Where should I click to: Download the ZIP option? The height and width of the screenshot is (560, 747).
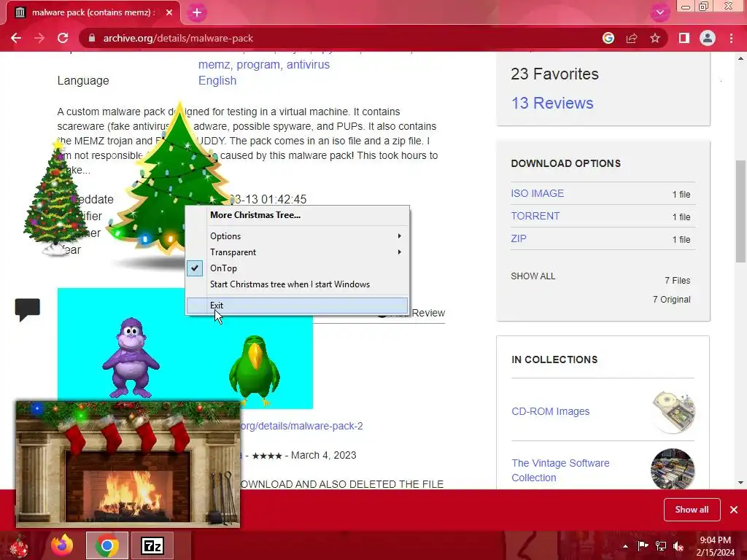pos(519,238)
